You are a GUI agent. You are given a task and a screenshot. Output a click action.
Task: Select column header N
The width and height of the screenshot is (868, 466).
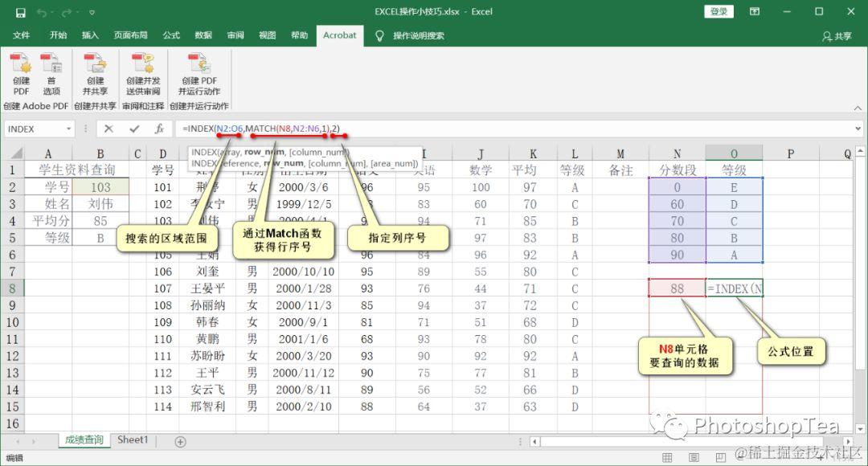coord(677,153)
